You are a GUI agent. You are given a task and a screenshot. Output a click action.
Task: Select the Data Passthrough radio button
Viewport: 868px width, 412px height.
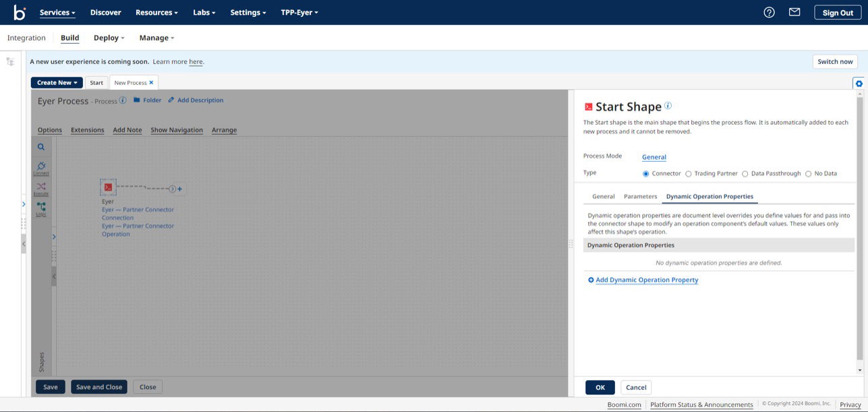pyautogui.click(x=745, y=173)
